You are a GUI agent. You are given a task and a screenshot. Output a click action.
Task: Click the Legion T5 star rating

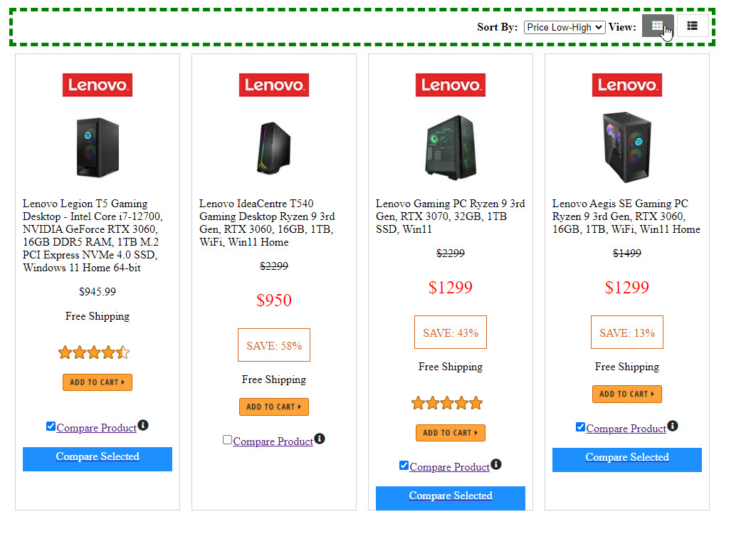94,352
